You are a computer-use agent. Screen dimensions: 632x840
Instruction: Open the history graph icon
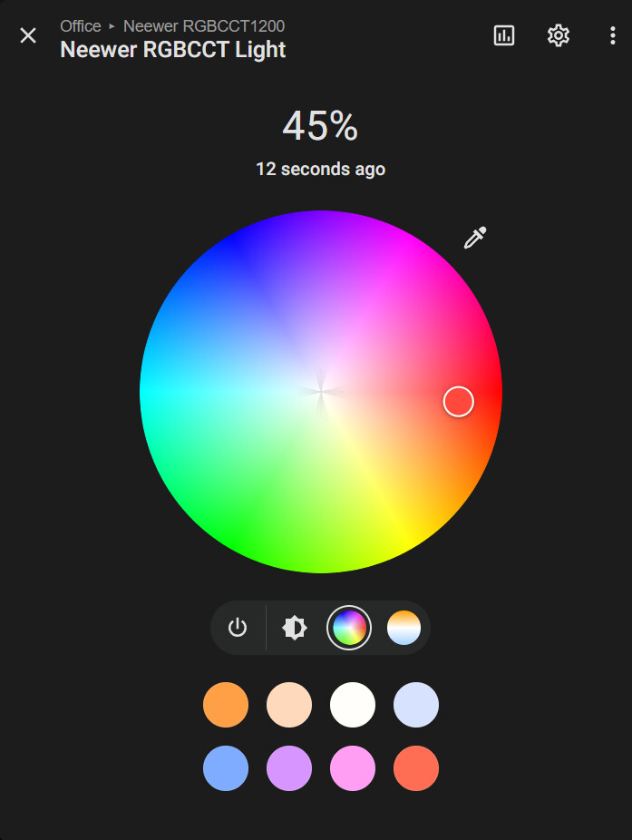click(504, 35)
